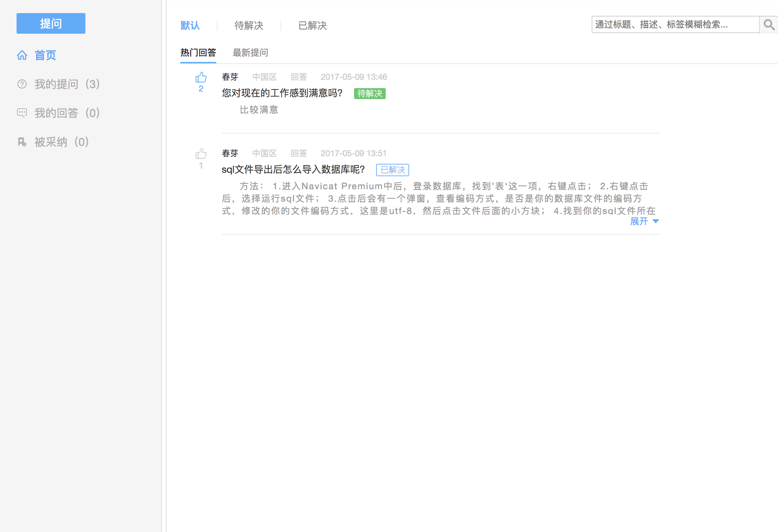Click the like count 1
The height and width of the screenshot is (532, 779).
[x=201, y=166]
